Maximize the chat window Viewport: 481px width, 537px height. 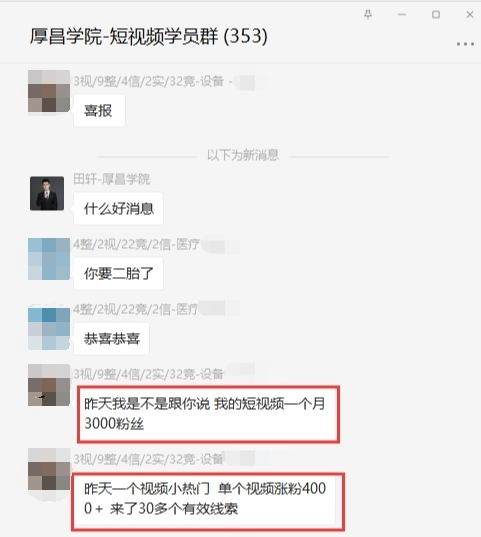(436, 14)
